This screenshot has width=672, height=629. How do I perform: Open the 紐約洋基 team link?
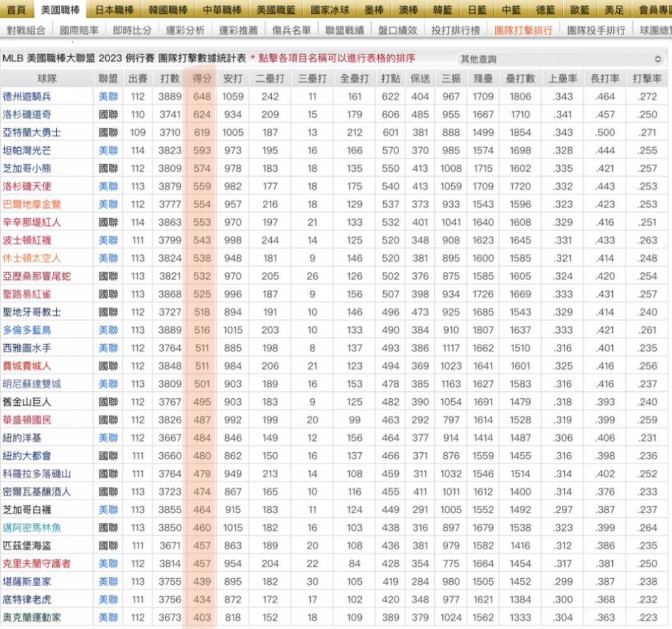point(22,438)
